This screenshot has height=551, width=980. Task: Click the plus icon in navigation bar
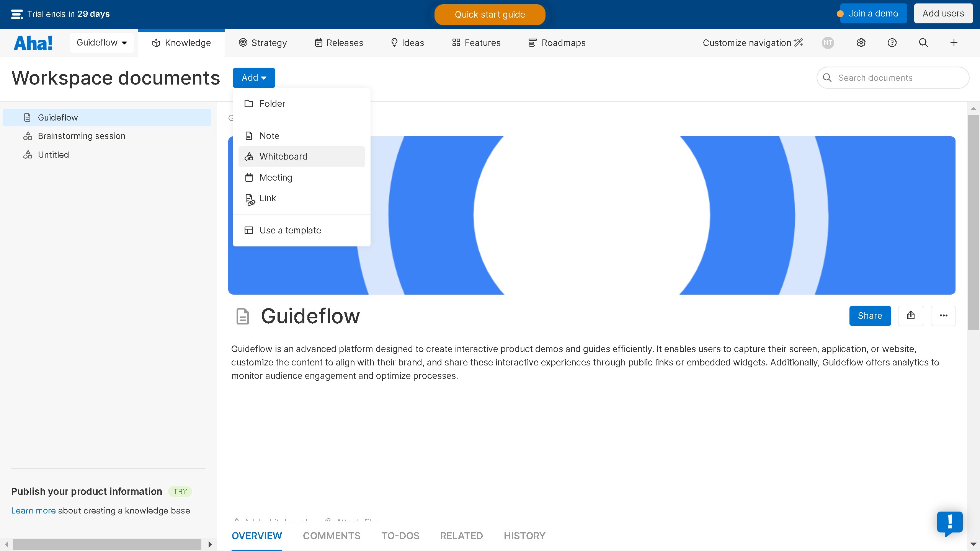point(954,43)
